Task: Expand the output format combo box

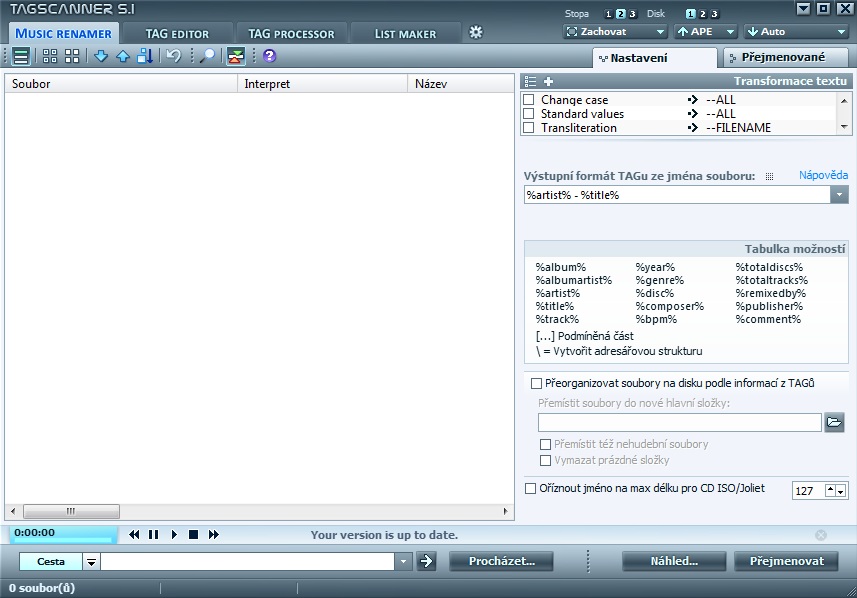Action: [839, 195]
